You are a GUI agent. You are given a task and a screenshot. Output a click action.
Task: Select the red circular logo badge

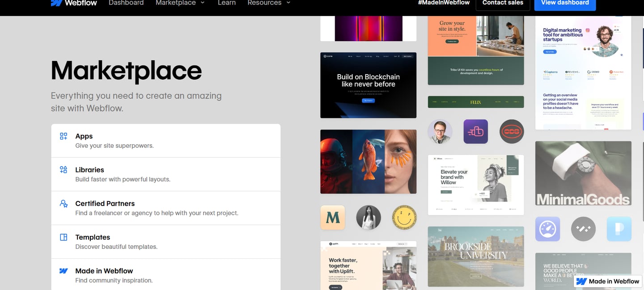point(511,131)
